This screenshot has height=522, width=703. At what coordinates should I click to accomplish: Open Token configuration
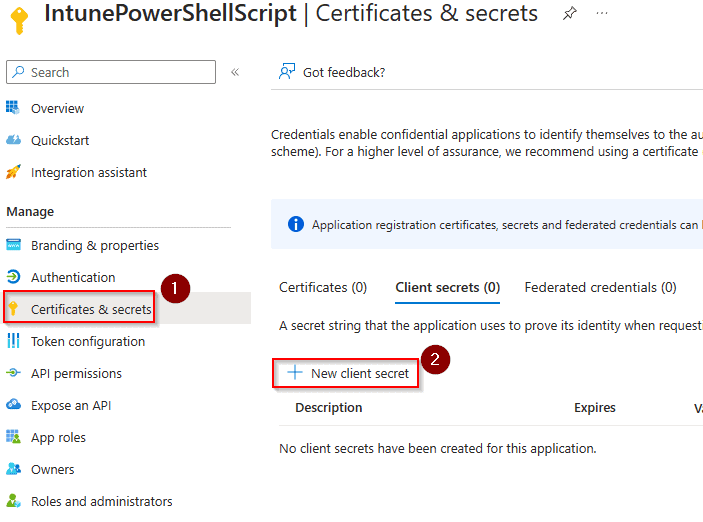tap(88, 342)
